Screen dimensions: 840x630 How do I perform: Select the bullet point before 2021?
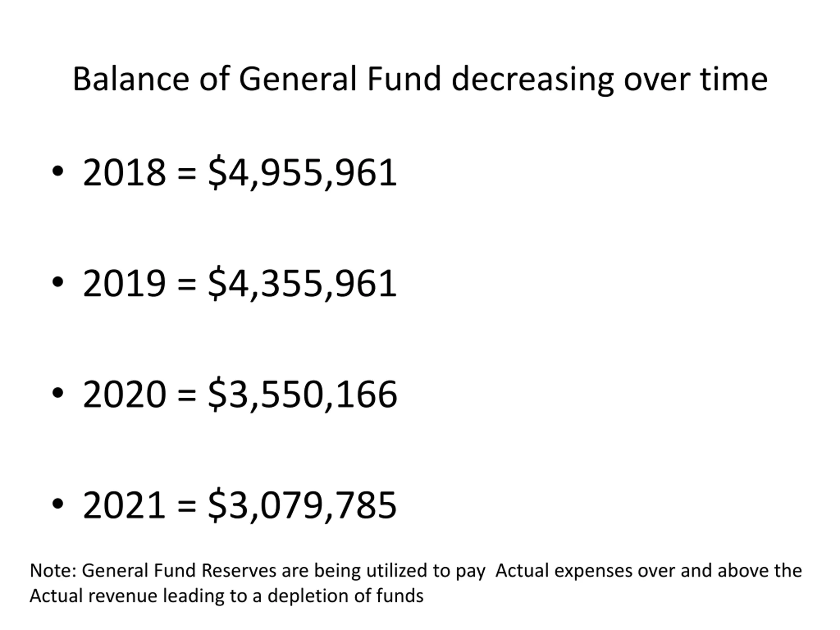coord(57,504)
